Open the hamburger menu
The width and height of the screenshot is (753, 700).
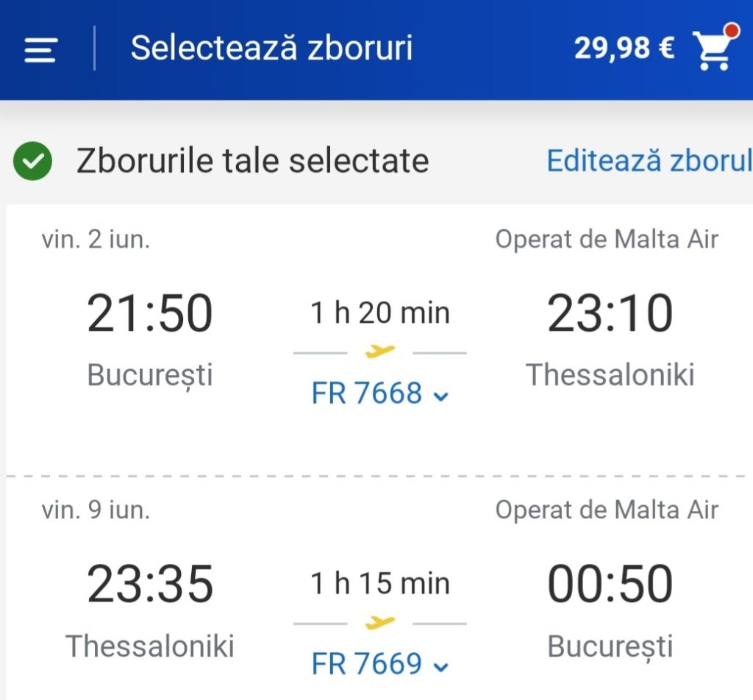[x=40, y=50]
